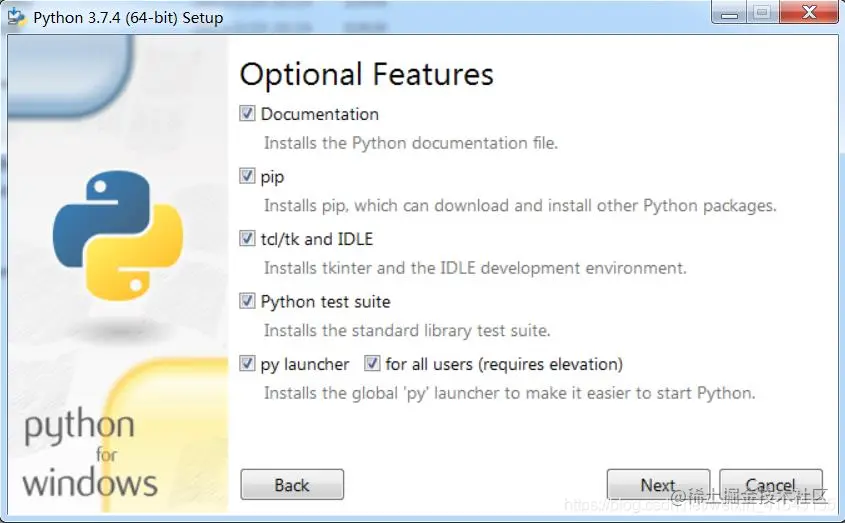845x523 pixels.
Task: Toggle the pip checkbox
Action: pyautogui.click(x=247, y=176)
